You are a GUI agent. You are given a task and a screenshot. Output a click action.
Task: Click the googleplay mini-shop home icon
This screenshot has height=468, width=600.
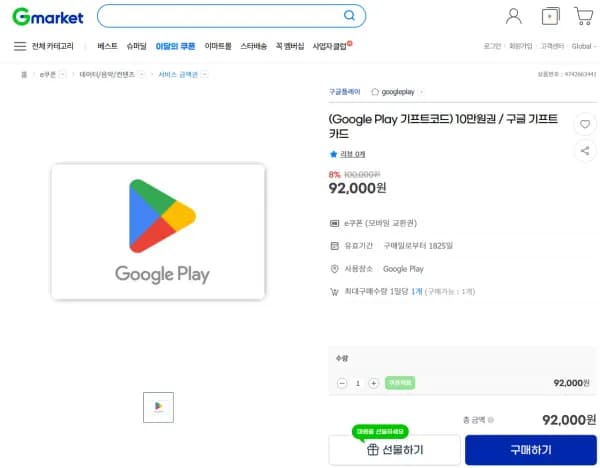click(x=375, y=92)
